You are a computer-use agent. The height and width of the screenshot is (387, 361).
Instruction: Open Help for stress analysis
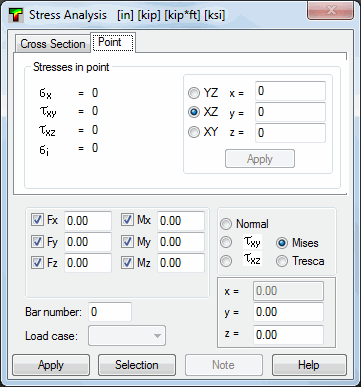(309, 365)
